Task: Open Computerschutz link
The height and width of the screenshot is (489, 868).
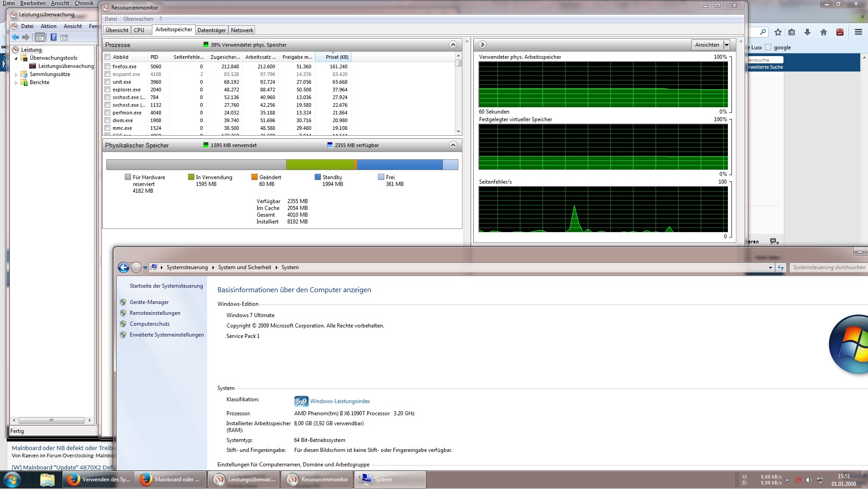Action: tap(150, 324)
